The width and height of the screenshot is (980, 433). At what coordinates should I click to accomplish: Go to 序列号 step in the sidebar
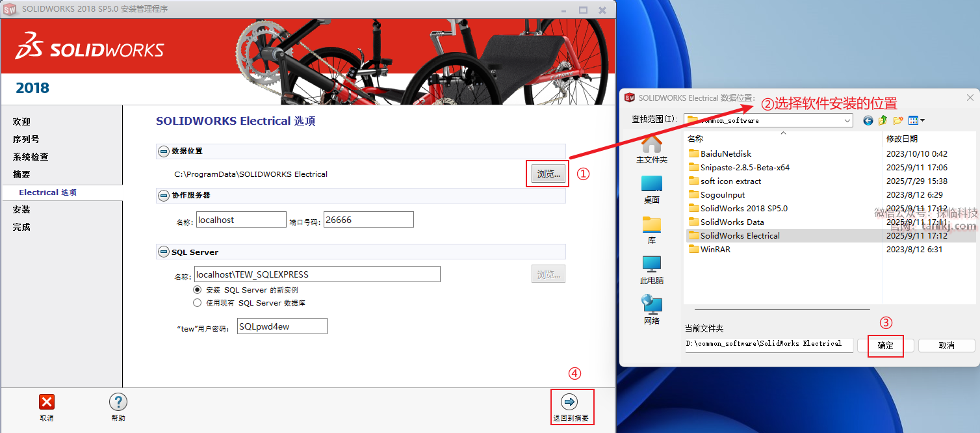(26, 139)
